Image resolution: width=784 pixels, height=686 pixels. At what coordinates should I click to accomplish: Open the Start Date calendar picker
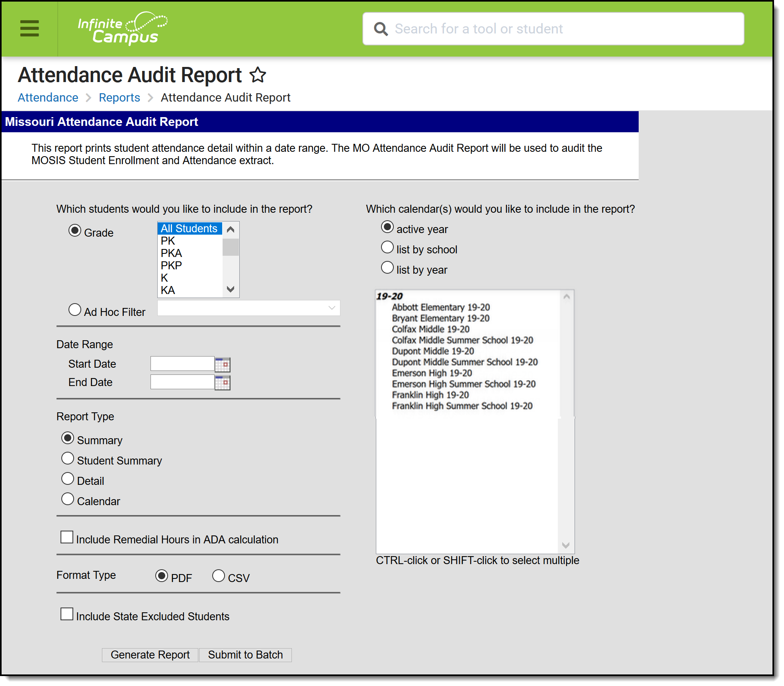223,365
